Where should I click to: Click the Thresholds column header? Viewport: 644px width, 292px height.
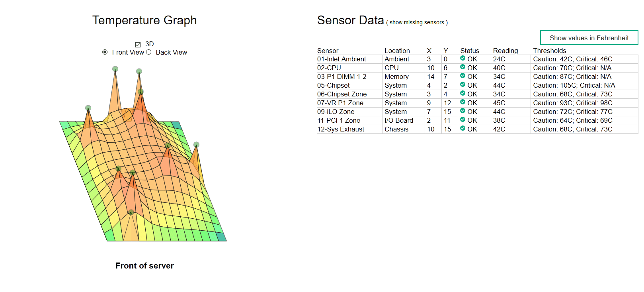pos(549,51)
